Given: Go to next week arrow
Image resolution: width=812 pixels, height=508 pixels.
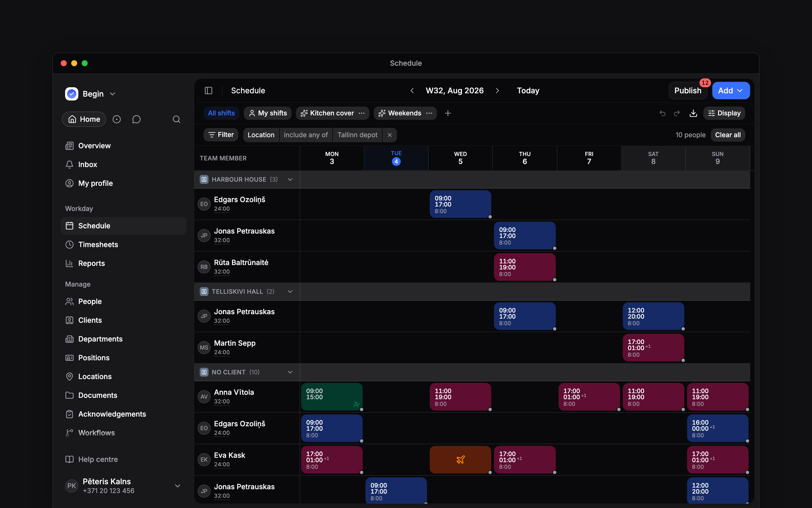Looking at the screenshot, I should (497, 91).
